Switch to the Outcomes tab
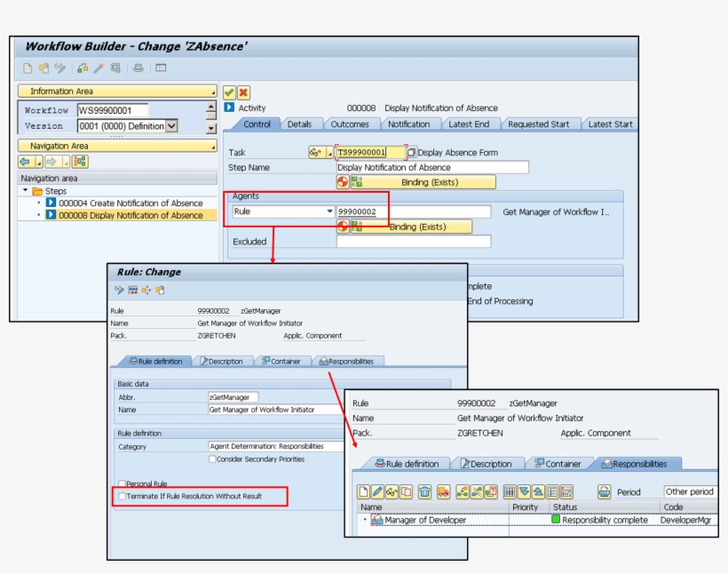 coord(350,124)
